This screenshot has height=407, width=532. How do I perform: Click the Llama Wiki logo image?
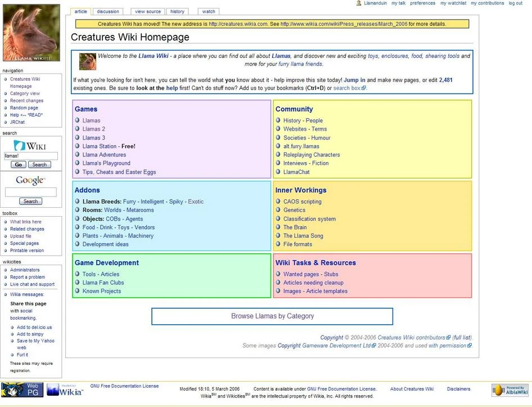[31, 32]
